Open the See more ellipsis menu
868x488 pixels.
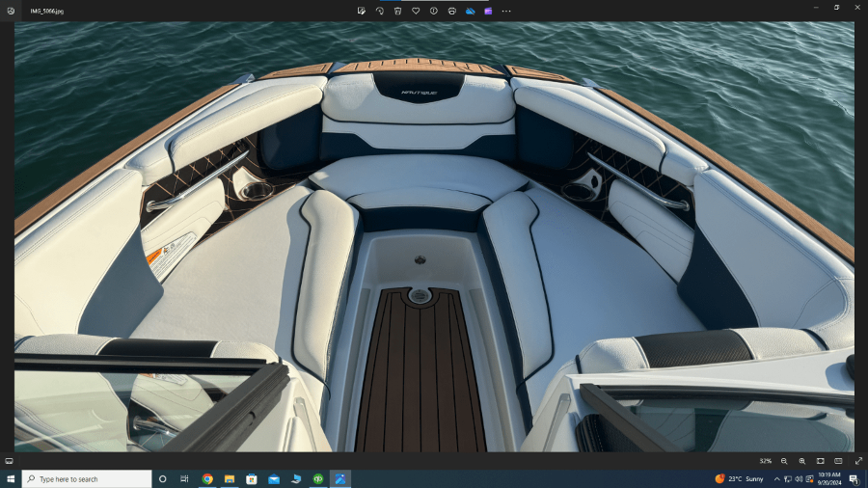pos(506,11)
